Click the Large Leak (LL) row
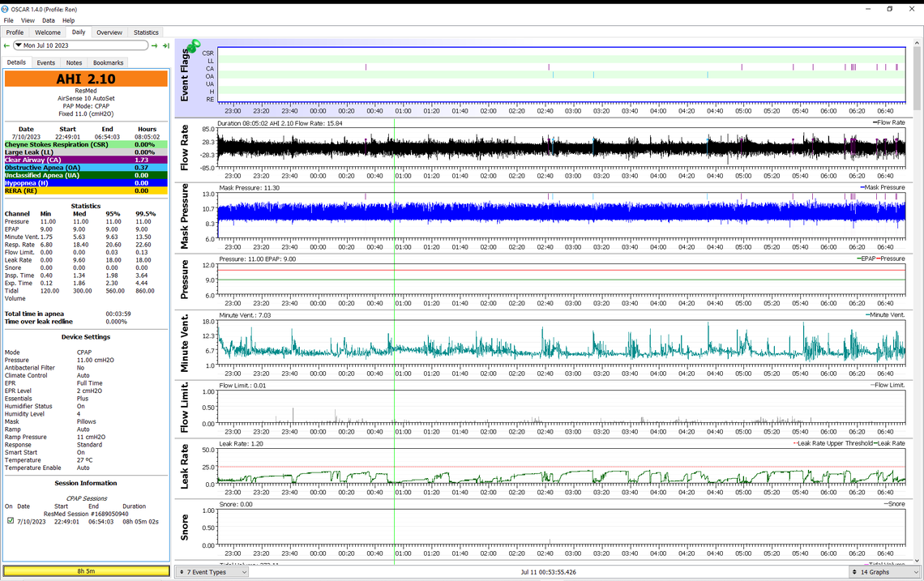924x581 pixels. click(86, 152)
